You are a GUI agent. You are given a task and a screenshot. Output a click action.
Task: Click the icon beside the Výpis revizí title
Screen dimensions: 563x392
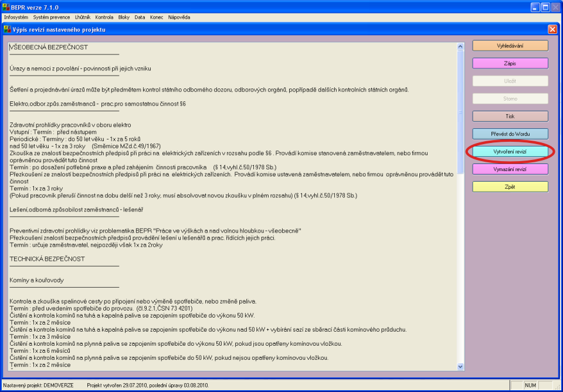(7, 29)
